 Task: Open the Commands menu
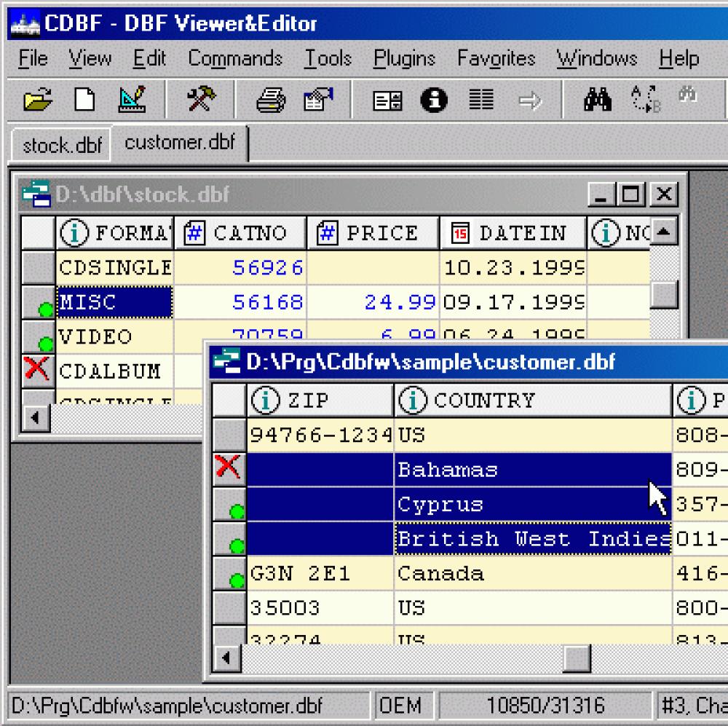pyautogui.click(x=234, y=58)
